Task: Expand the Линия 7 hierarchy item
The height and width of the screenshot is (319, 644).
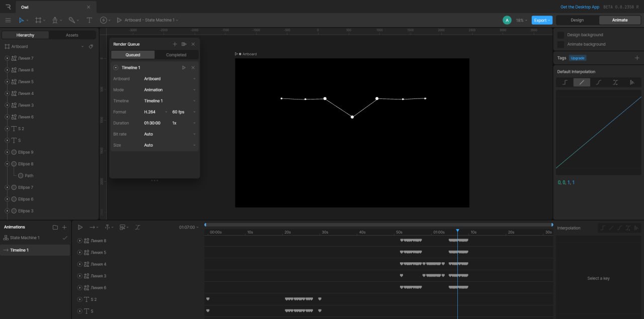Action: click(7, 58)
